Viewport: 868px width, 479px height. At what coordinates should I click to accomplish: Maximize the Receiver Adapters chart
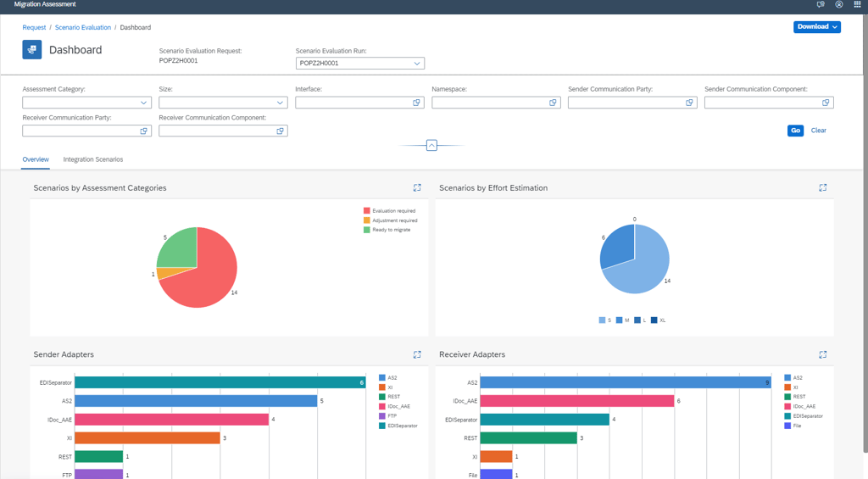pyautogui.click(x=822, y=354)
